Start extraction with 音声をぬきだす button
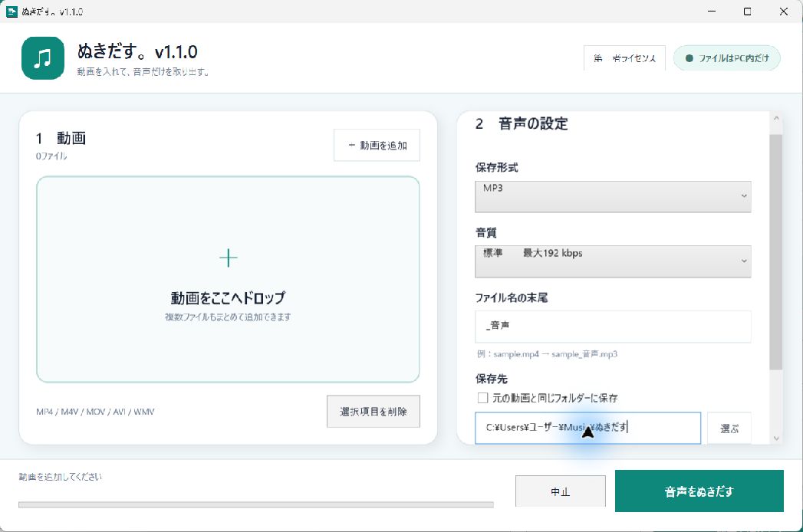The height and width of the screenshot is (532, 803). coord(699,491)
